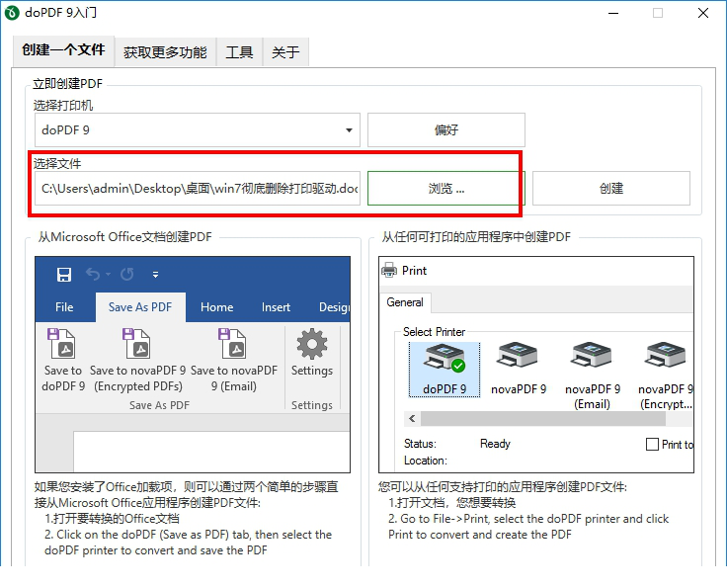Click the printer list scroll left arrow

pyautogui.click(x=412, y=419)
